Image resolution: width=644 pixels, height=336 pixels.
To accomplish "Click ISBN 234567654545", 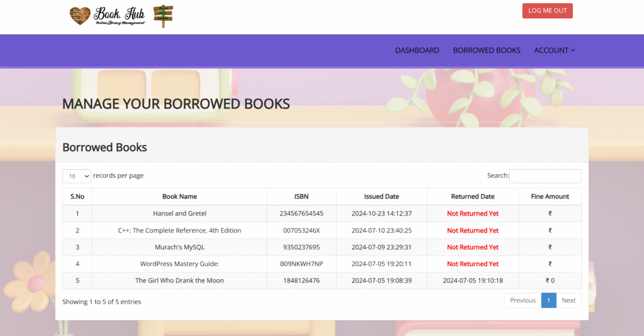I will coord(301,214).
